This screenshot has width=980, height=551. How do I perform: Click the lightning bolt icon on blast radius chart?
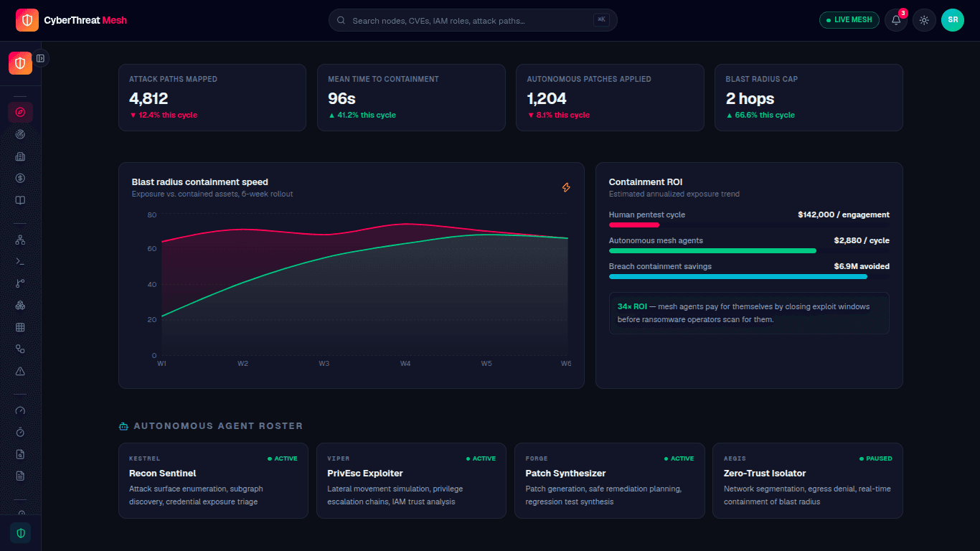pyautogui.click(x=566, y=187)
